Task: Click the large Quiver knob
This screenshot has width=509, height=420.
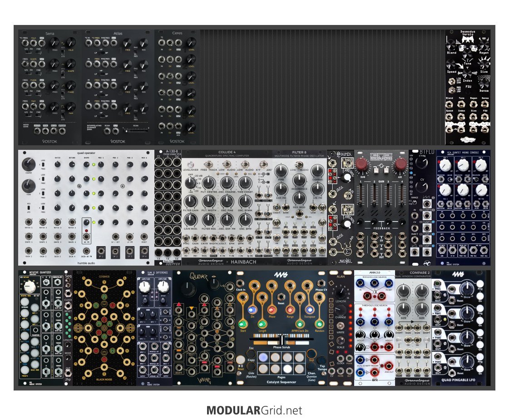Action: (189, 288)
